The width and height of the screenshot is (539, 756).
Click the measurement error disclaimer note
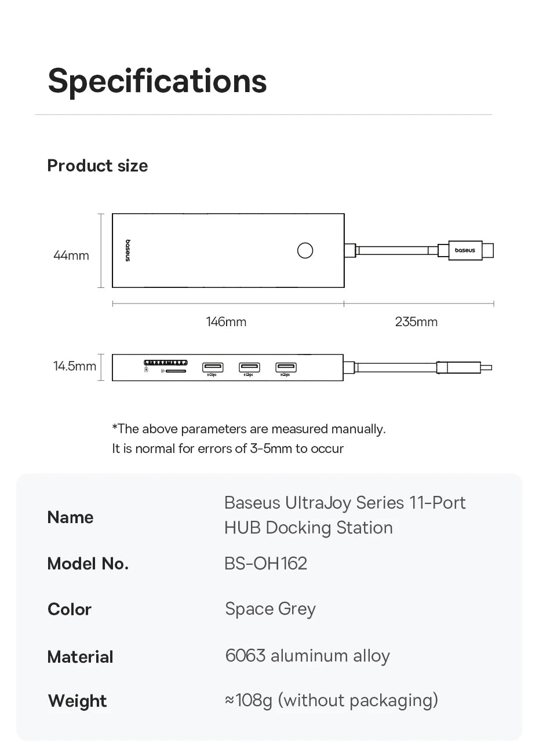[249, 439]
